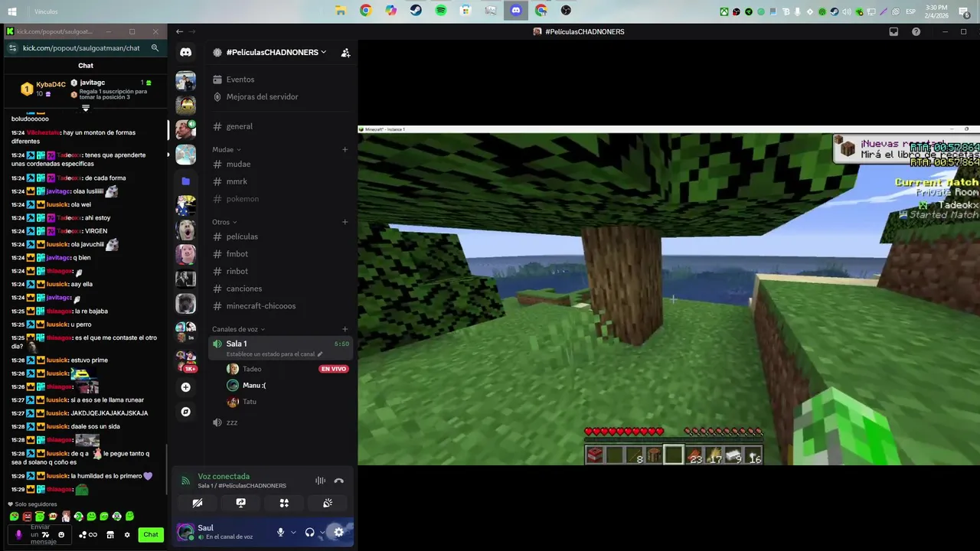Screen dimensions: 980x551
Task: Open noise suppression waveform icon
Action: coord(320,481)
